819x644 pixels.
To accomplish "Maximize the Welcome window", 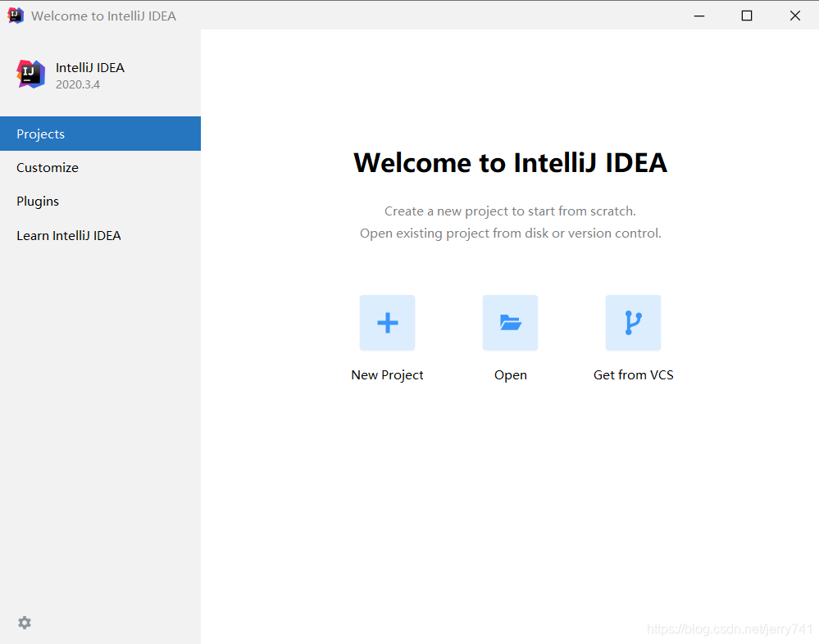I will pyautogui.click(x=747, y=16).
